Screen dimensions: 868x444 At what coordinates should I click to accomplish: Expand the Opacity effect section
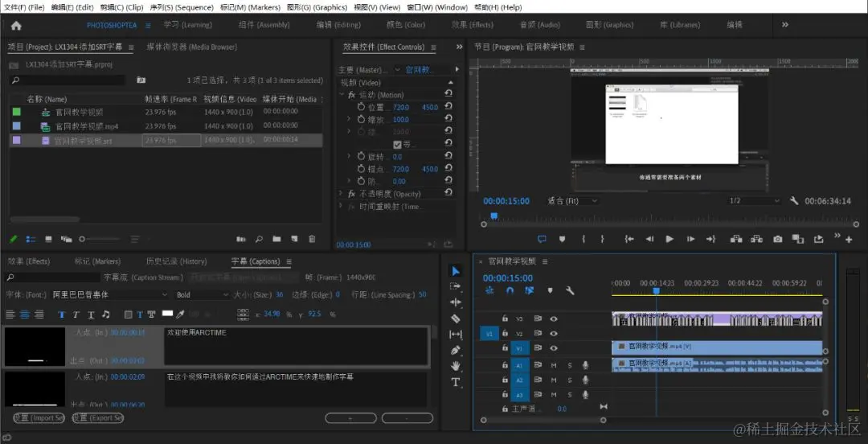(341, 194)
